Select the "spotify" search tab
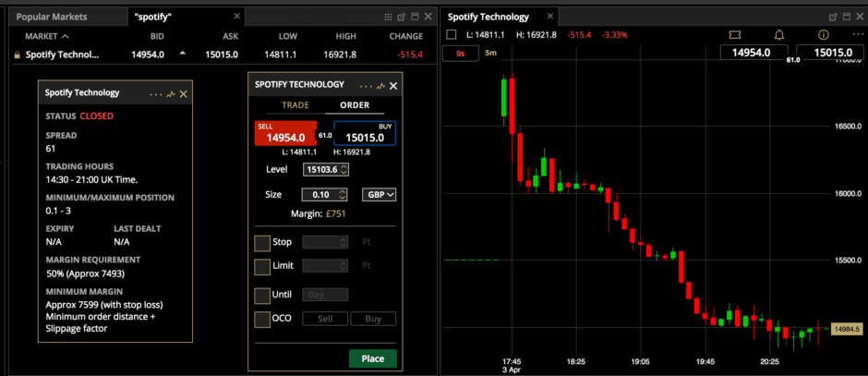868x376 pixels. pyautogui.click(x=152, y=17)
